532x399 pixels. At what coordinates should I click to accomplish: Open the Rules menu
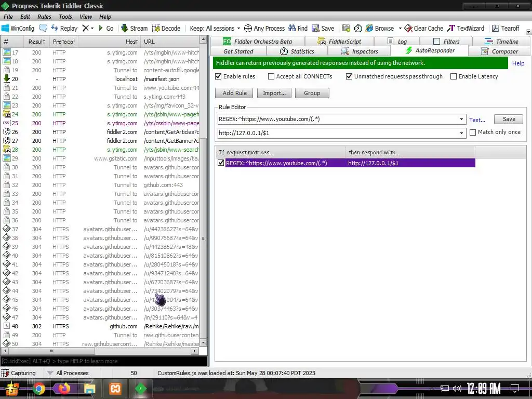pos(44,17)
